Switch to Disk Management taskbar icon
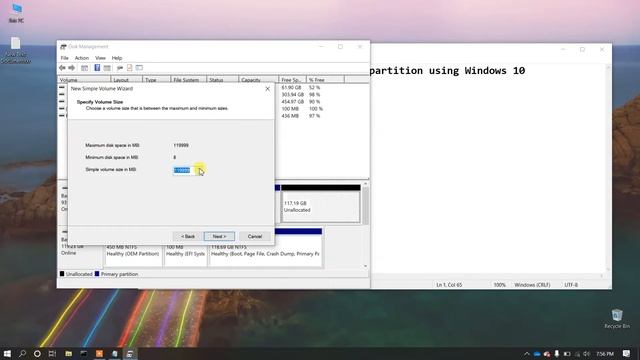Image resolution: width=640 pixels, height=360 pixels. (130, 353)
